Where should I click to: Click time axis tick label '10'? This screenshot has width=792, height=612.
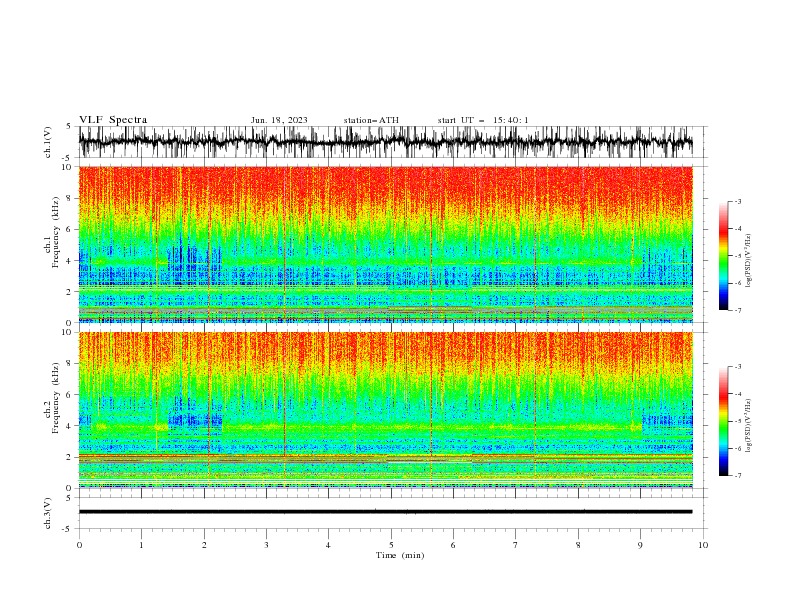click(x=703, y=545)
